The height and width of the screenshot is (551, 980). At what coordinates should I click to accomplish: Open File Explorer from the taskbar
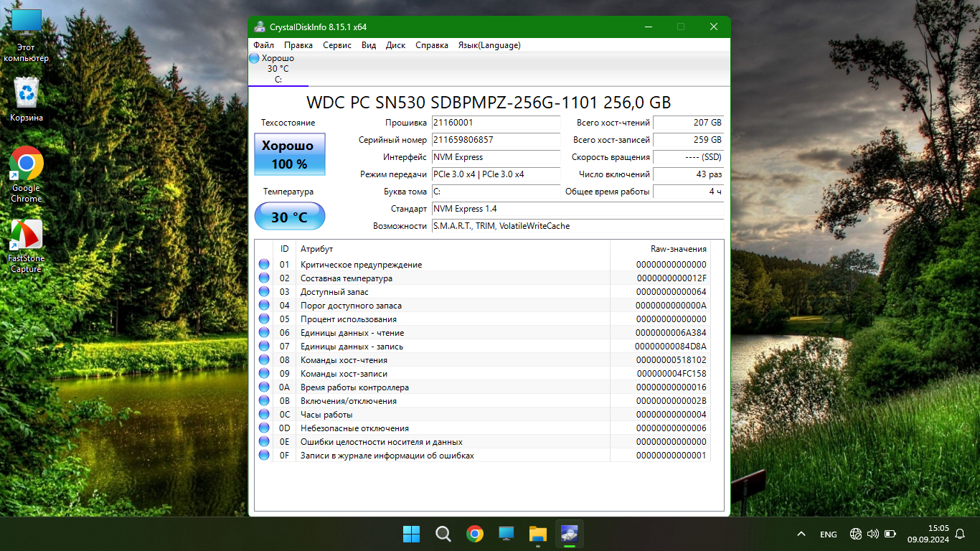point(538,534)
